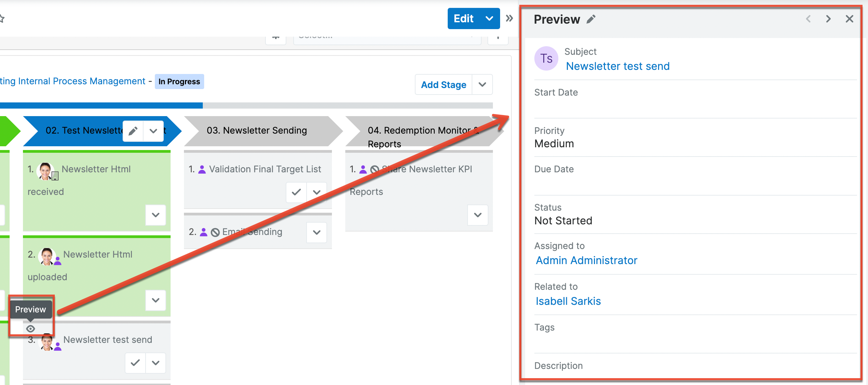Screen dimensions: 868x385
Task: Click the blue journey progress bar
Action: click(103, 105)
